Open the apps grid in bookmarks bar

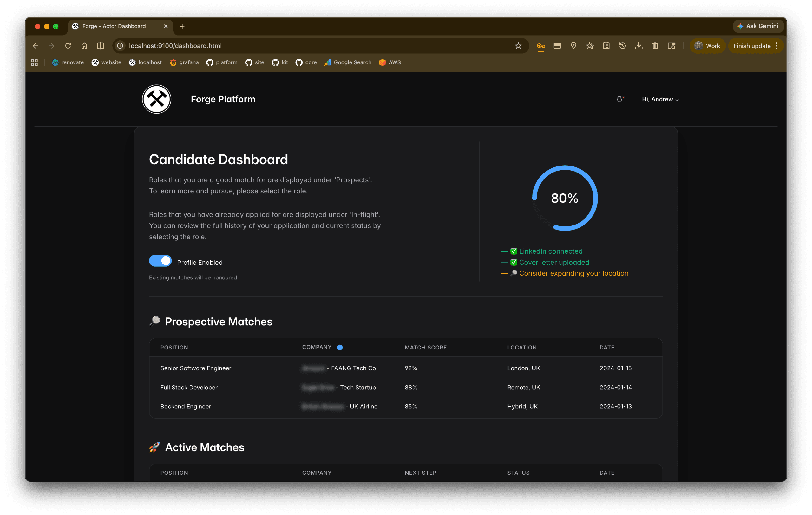tap(34, 62)
